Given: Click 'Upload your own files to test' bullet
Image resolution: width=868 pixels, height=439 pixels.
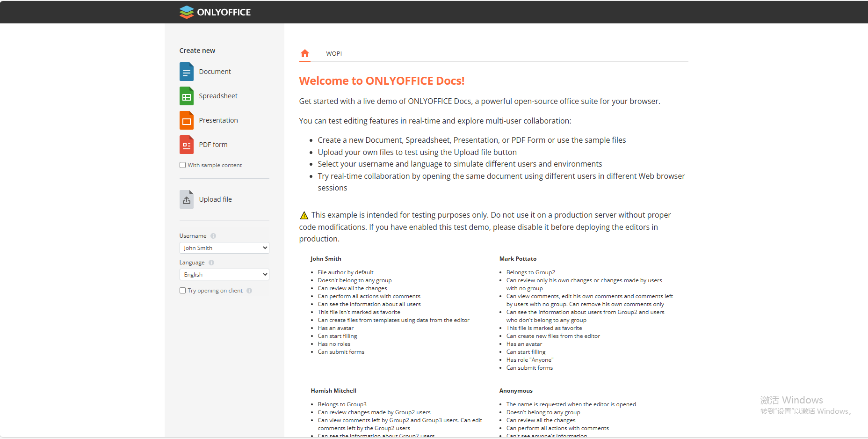Looking at the screenshot, I should [417, 152].
